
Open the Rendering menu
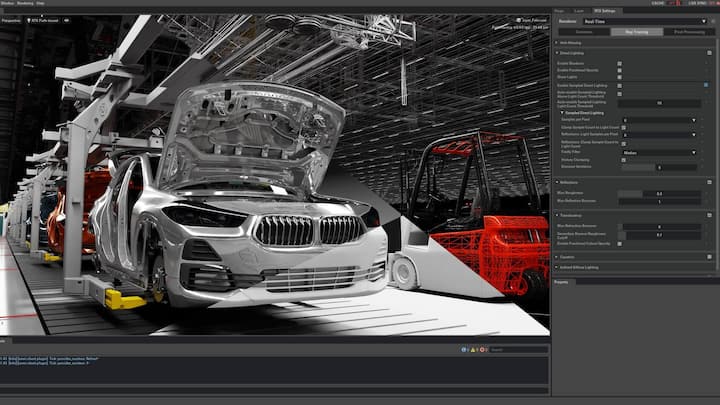(25, 3)
